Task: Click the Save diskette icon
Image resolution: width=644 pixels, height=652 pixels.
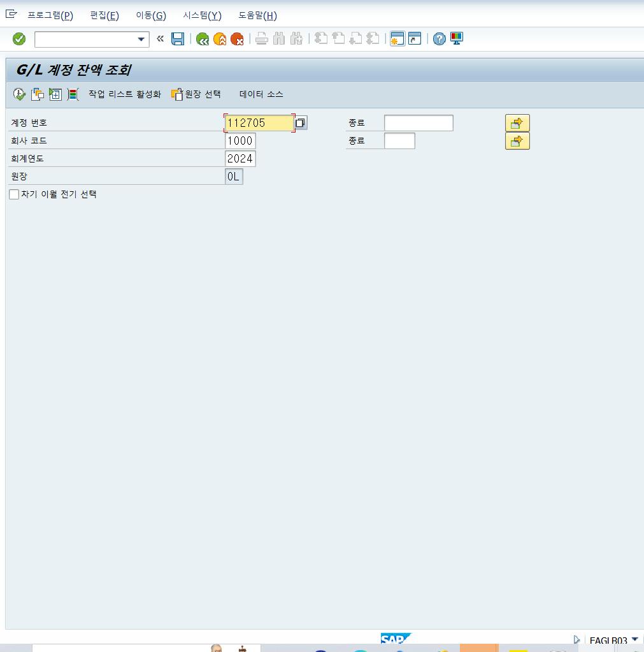Action: tap(178, 39)
